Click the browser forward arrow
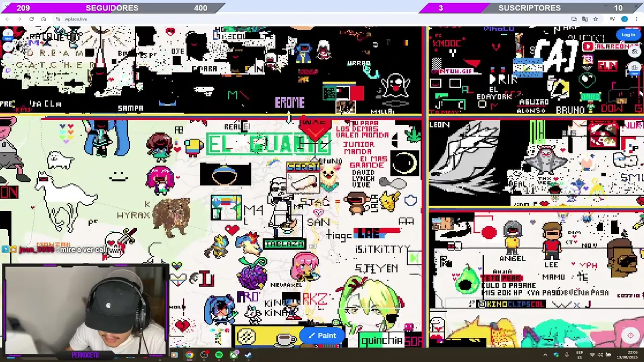 pyautogui.click(x=19, y=19)
